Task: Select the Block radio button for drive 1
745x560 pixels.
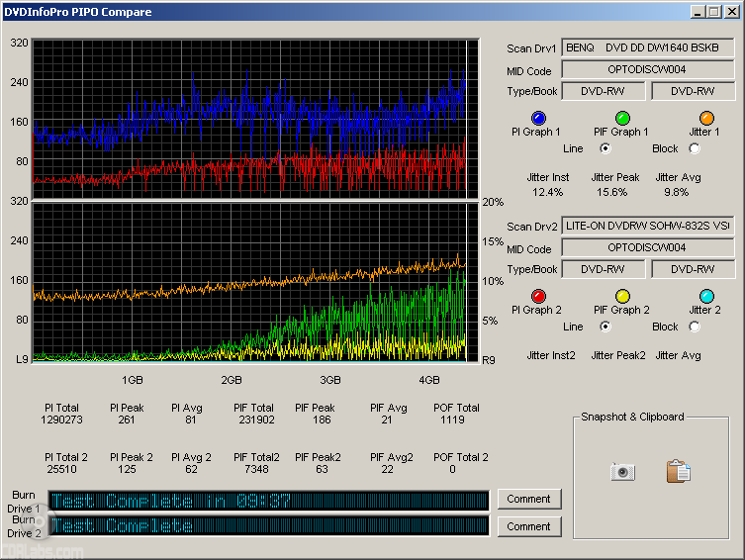Action: coord(695,148)
